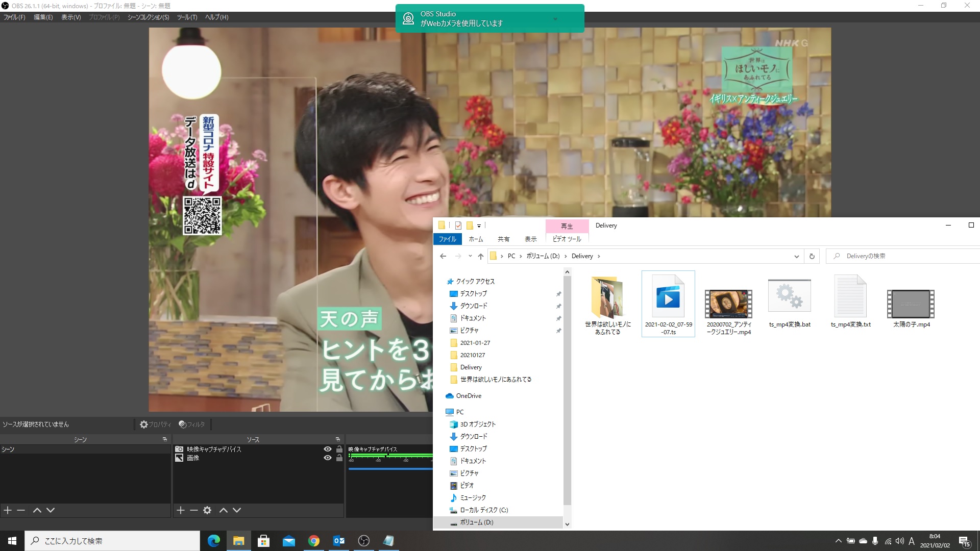Toggle visibility of 画像 source
This screenshot has height=551, width=980.
328,458
